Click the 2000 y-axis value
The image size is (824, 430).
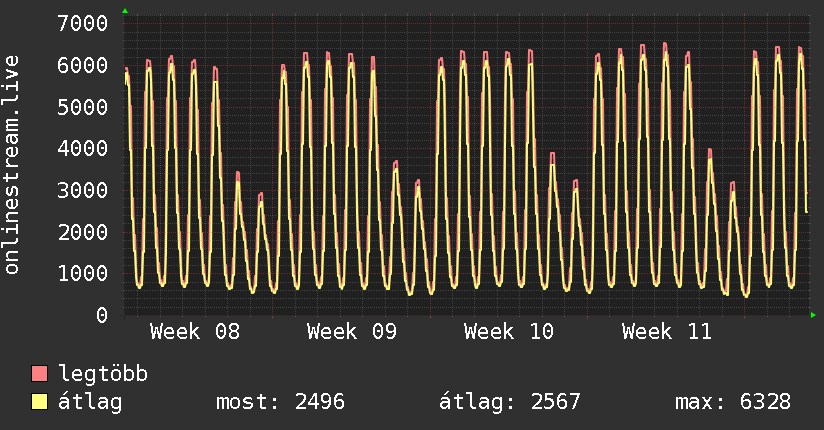click(x=83, y=232)
